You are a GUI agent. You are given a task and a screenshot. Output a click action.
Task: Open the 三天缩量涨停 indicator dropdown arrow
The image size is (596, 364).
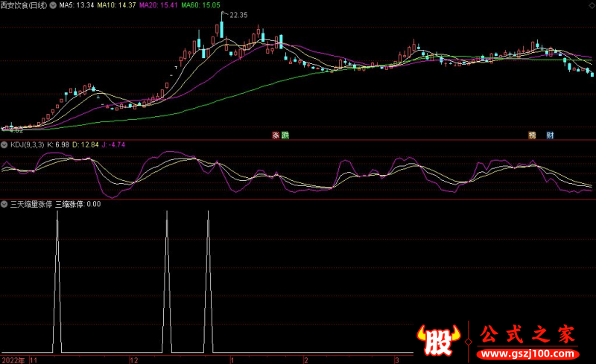click(4, 203)
